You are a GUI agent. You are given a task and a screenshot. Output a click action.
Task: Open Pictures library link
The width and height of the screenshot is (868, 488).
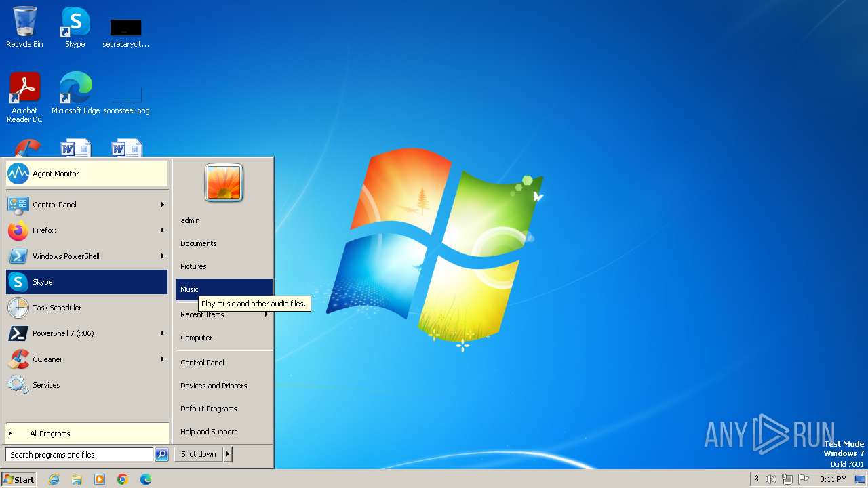pyautogui.click(x=224, y=266)
